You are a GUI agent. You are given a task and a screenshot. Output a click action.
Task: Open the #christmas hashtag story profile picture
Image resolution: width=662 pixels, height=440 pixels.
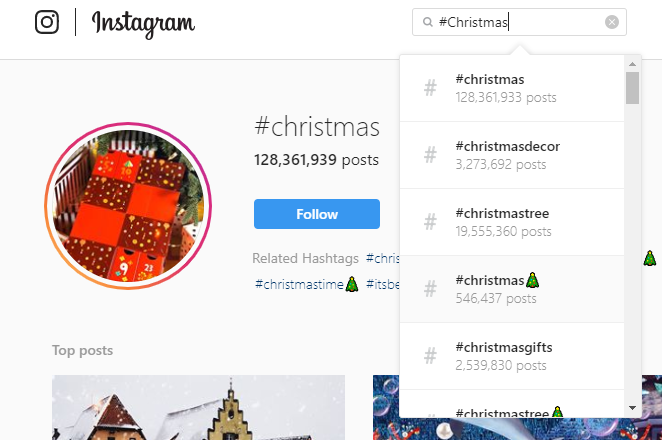128,206
